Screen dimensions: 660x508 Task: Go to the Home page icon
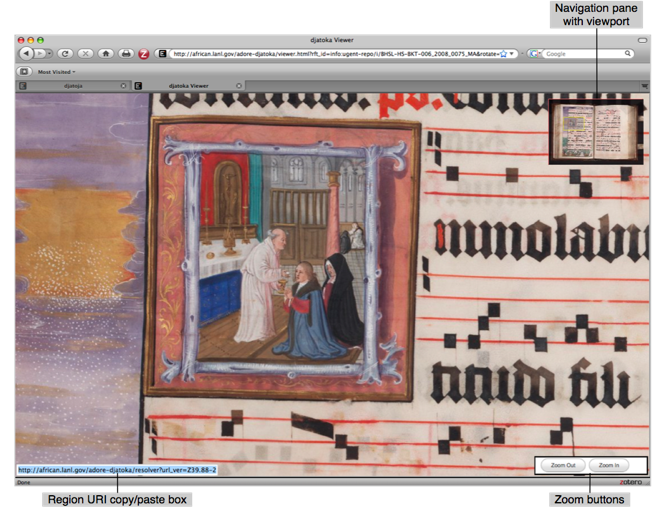[x=106, y=54]
